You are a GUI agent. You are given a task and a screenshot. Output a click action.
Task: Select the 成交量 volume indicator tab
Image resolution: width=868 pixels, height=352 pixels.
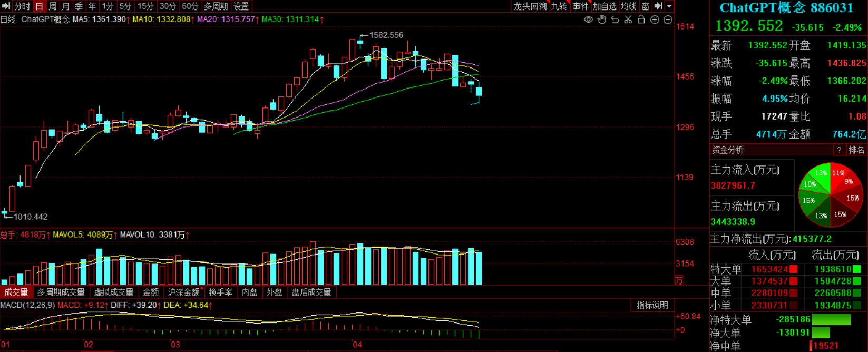coord(16,292)
